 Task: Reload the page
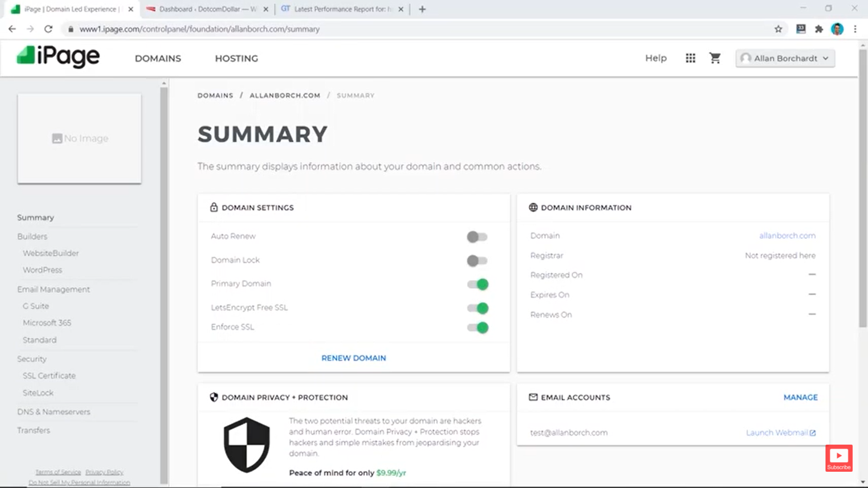48,29
